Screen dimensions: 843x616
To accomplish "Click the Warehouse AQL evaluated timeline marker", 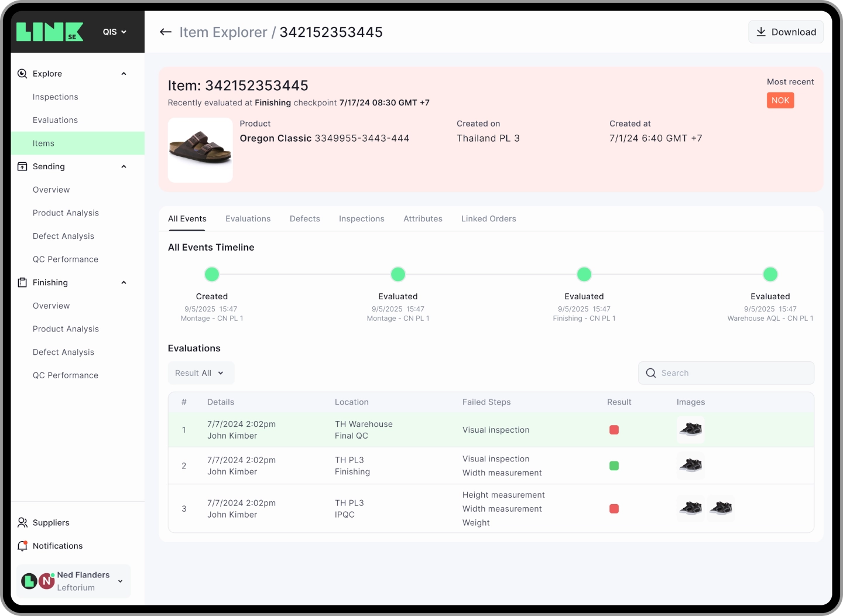I will (770, 274).
